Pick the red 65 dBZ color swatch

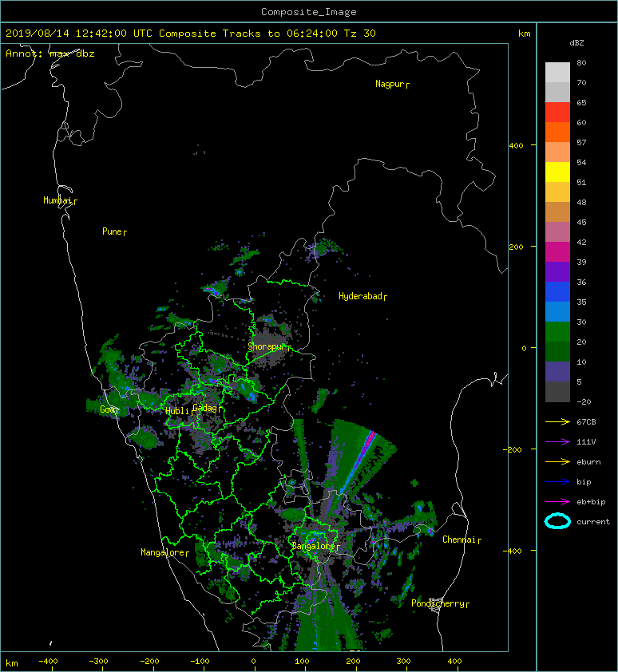click(x=557, y=113)
